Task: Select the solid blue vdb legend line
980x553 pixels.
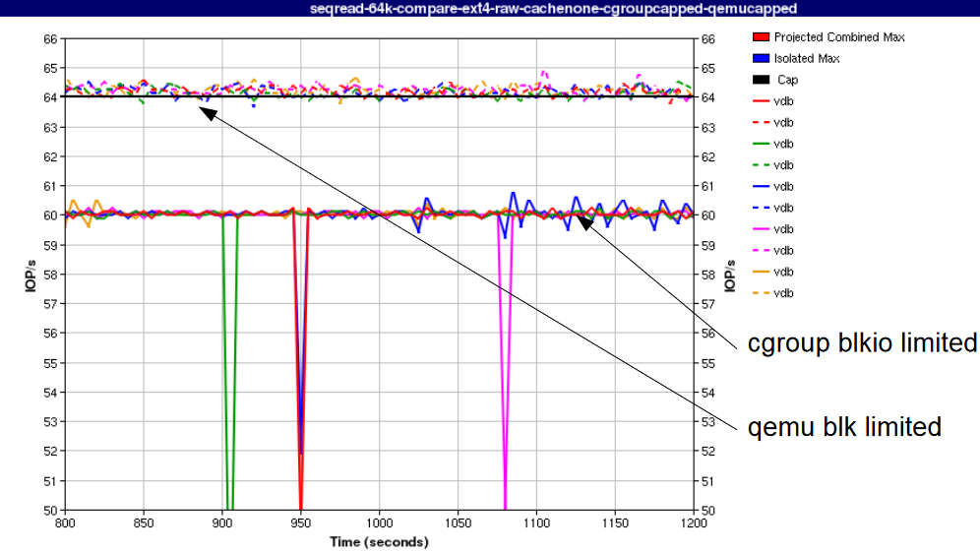Action: (760, 187)
